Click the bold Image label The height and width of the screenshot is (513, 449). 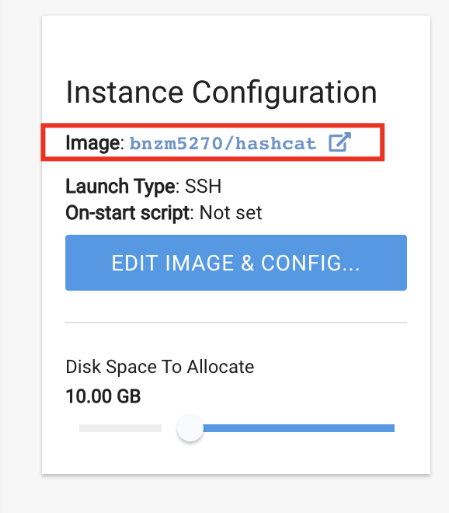[95, 143]
